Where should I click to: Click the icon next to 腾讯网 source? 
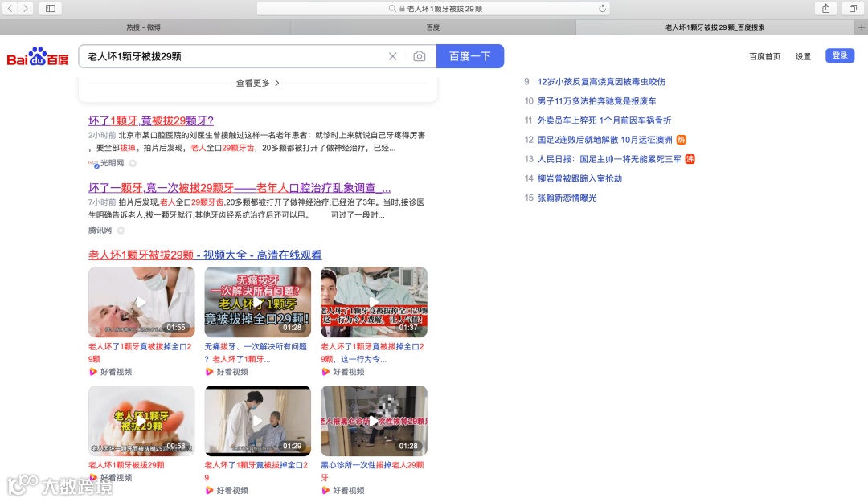click(x=121, y=231)
